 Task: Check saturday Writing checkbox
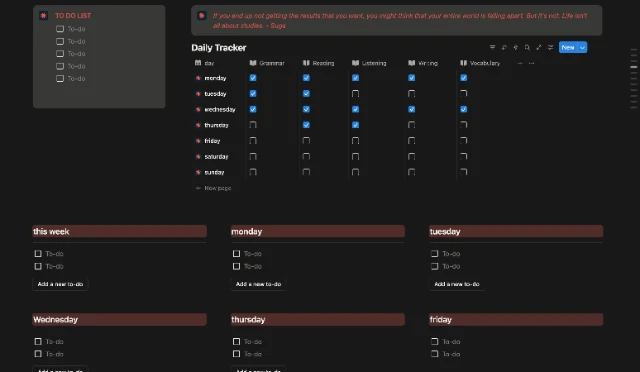411,156
